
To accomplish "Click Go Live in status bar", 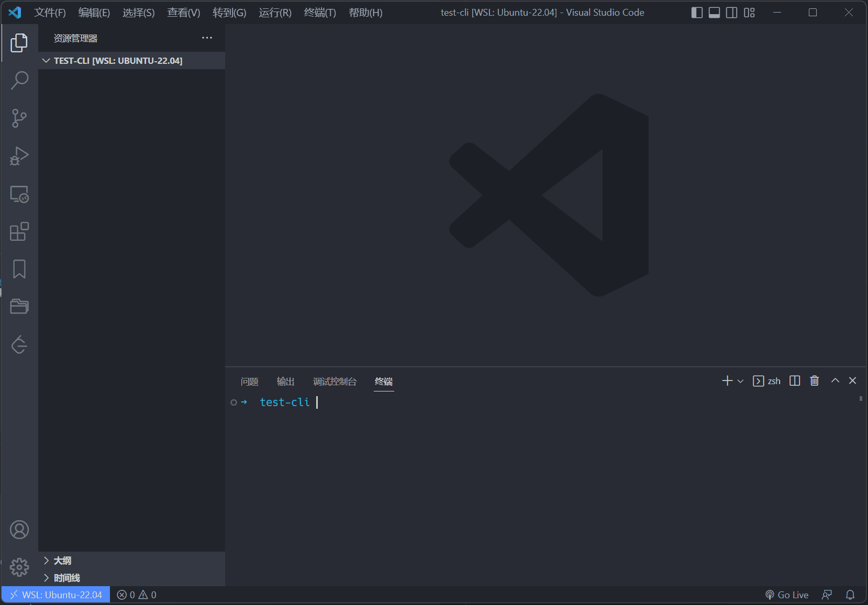I will [x=787, y=595].
